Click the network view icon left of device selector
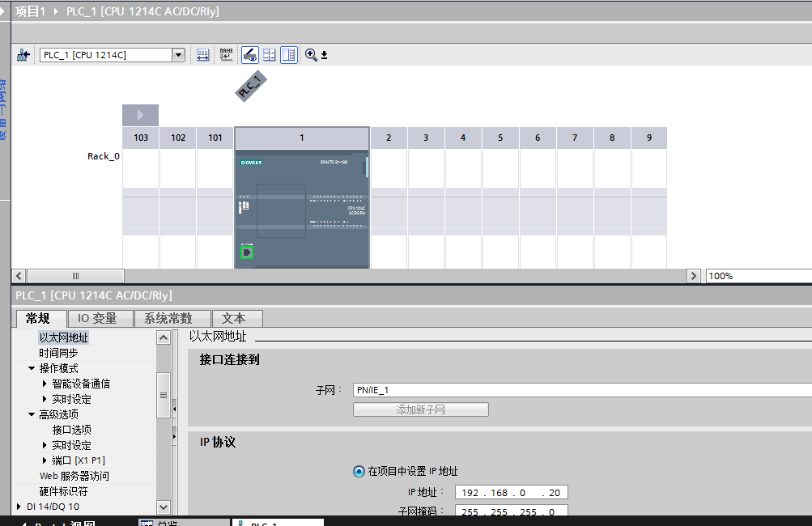This screenshot has width=812, height=526. pos(23,55)
